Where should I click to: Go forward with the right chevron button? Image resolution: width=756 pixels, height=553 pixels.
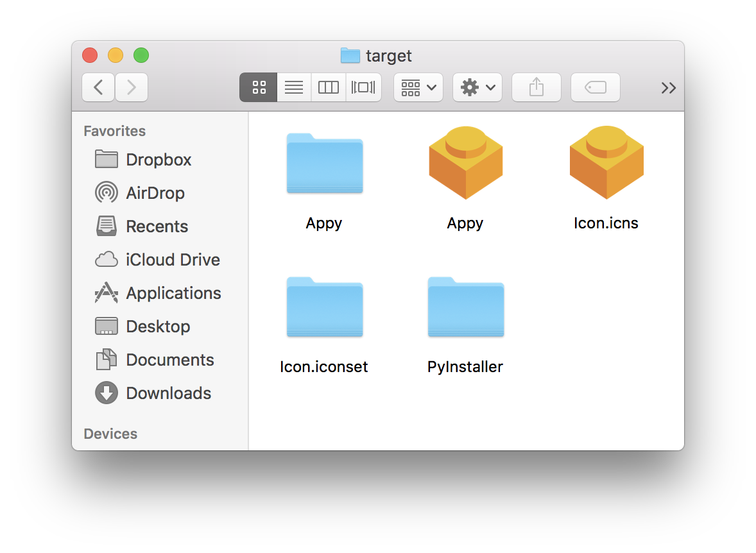(131, 87)
